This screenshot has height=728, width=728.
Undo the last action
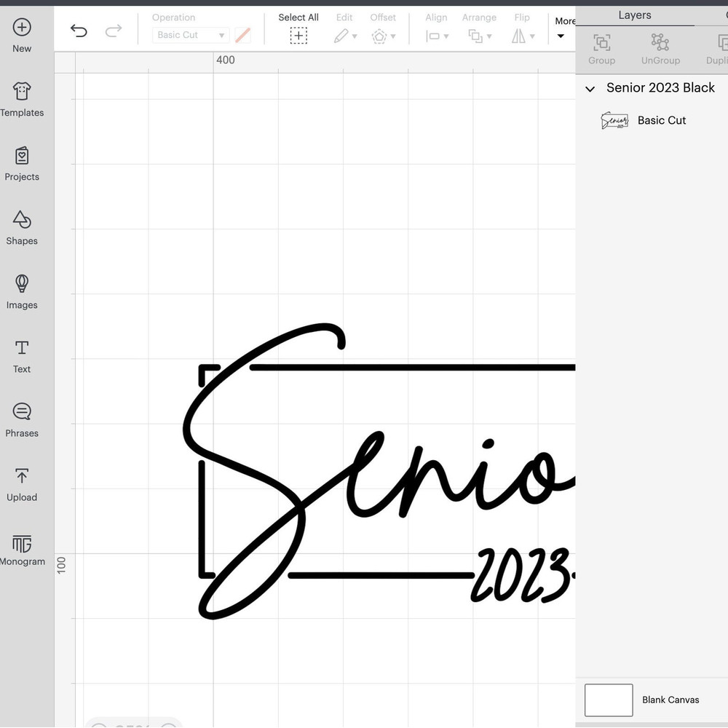click(79, 31)
